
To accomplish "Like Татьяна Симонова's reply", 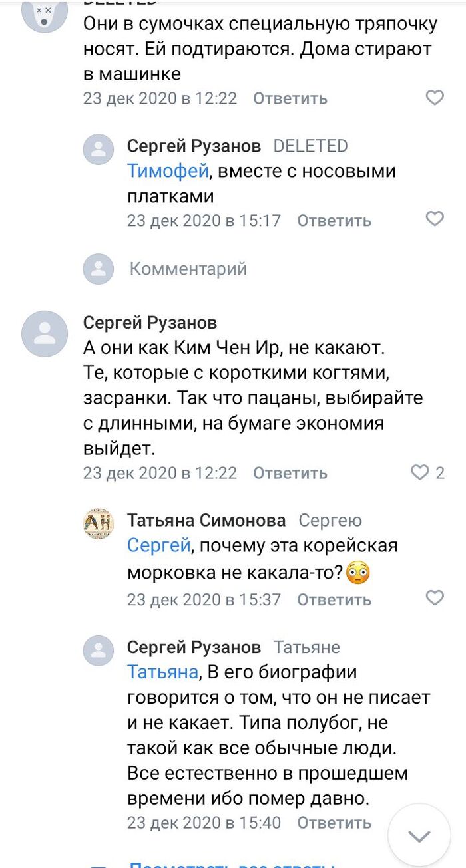I will (435, 598).
